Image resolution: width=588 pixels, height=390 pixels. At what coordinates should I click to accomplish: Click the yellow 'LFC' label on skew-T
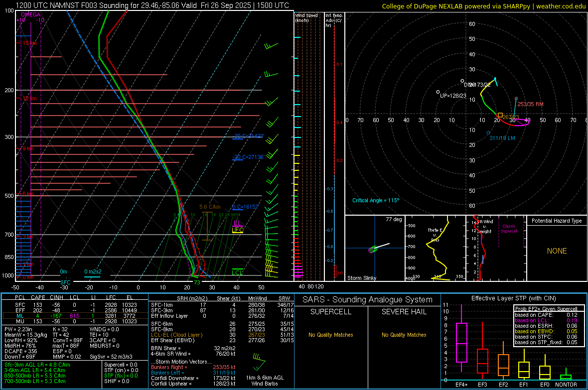[238, 230]
